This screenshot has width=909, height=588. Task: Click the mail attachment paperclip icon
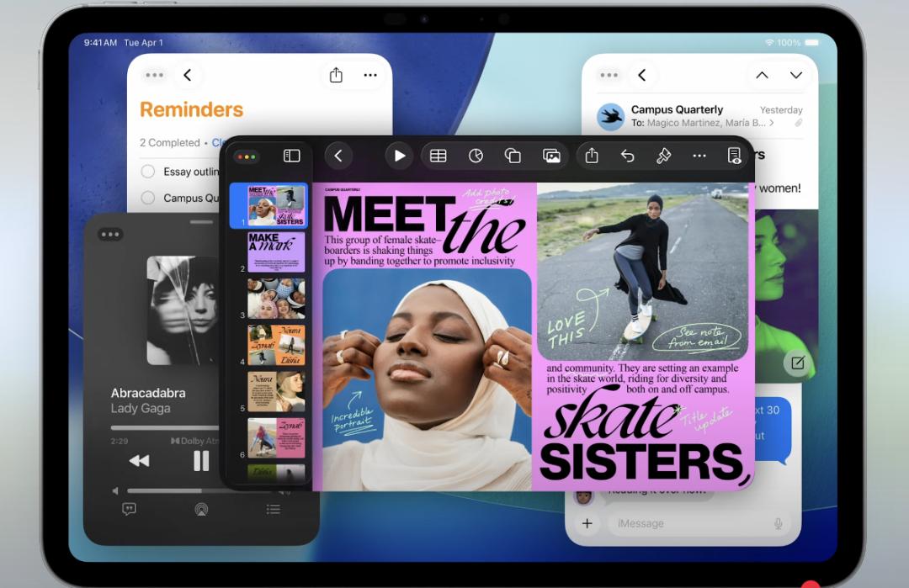pos(798,123)
